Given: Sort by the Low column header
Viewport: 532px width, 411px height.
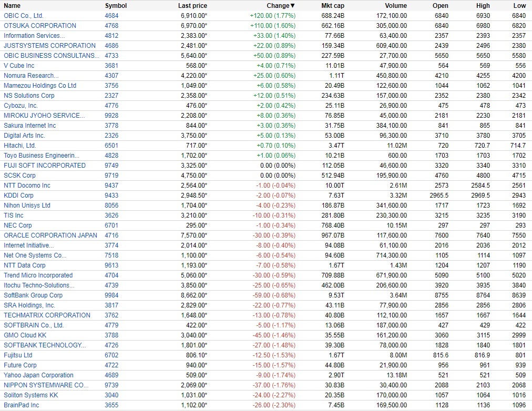Looking at the screenshot, I should click(519, 6).
